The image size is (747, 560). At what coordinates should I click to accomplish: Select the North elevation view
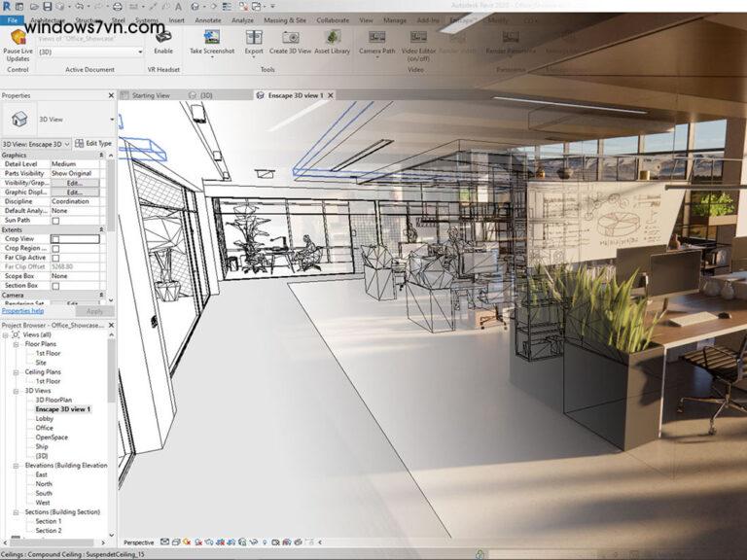tap(44, 484)
